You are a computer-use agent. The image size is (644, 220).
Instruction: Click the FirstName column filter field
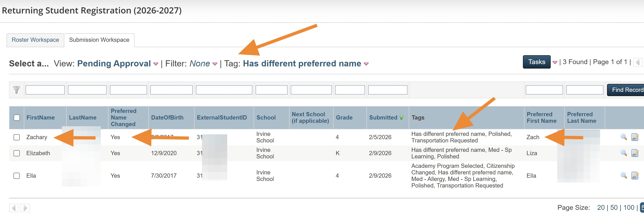click(x=45, y=90)
